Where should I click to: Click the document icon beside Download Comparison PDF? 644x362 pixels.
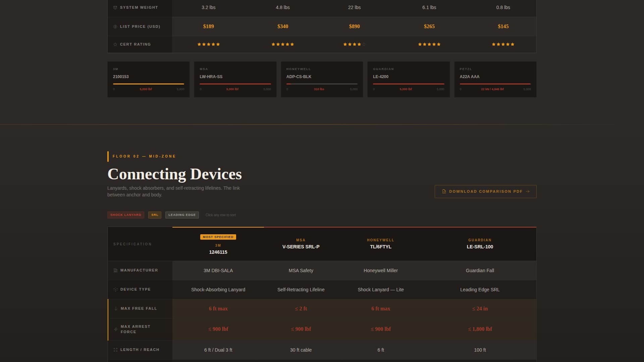(x=444, y=191)
